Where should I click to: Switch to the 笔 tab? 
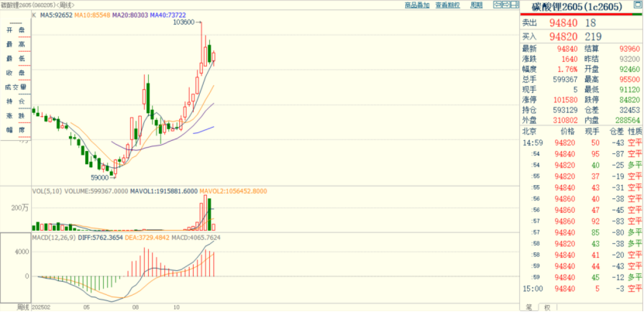[529, 307]
